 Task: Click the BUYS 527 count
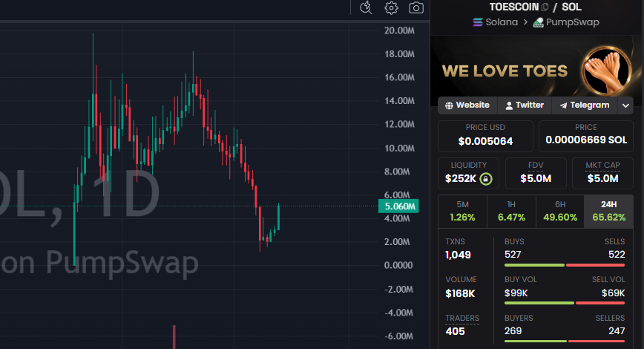tap(513, 255)
